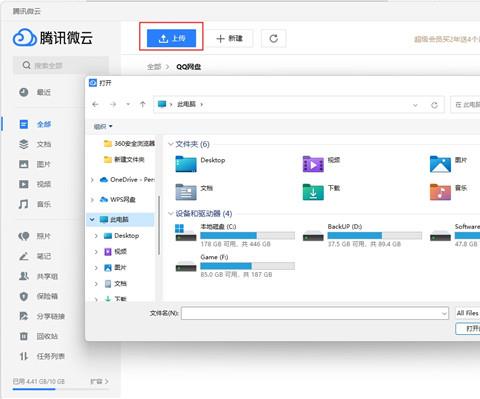
Task: Select Desktop in the navigation tree
Action: [121, 236]
